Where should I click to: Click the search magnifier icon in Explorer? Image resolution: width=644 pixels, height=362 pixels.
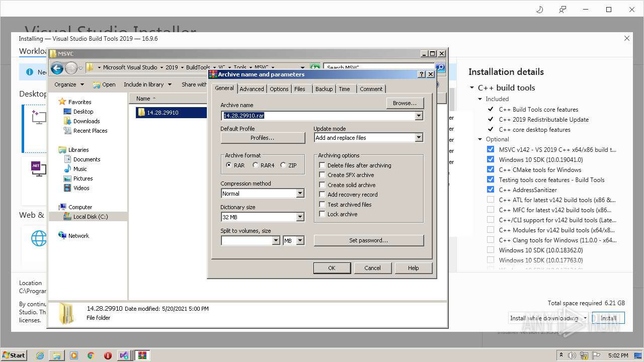pyautogui.click(x=440, y=67)
